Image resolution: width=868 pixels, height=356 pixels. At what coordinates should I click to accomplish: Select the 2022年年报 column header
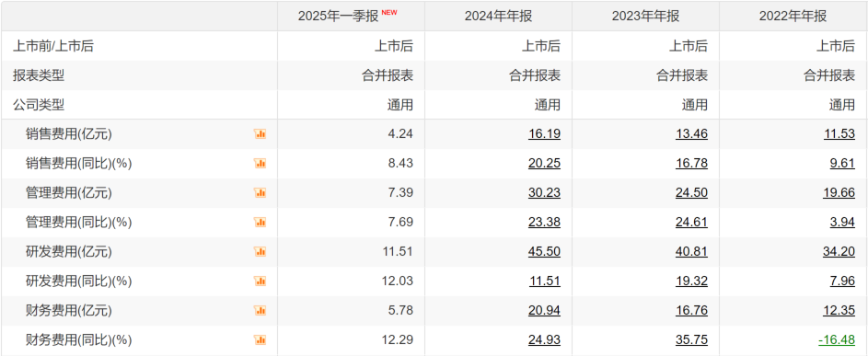coord(793,16)
